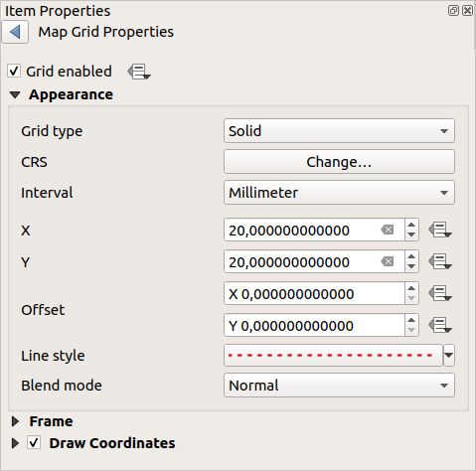Open data-defined override for Offset Y
The height and width of the screenshot is (471, 476).
[440, 325]
